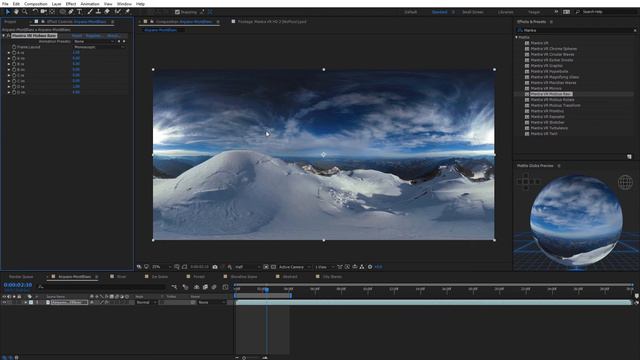Toggle the Snapping checkbox
640x360 pixels.
(x=177, y=12)
